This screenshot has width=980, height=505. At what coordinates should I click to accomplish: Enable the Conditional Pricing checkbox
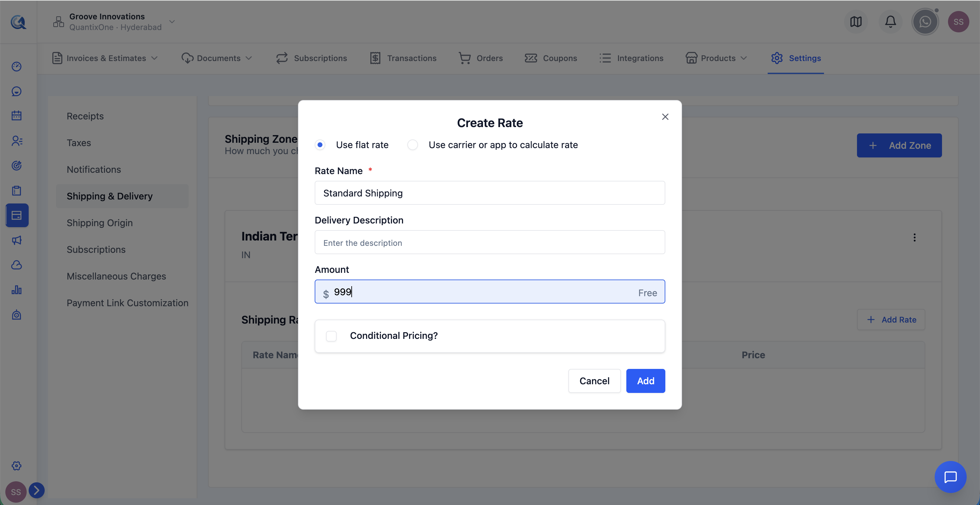click(x=331, y=336)
